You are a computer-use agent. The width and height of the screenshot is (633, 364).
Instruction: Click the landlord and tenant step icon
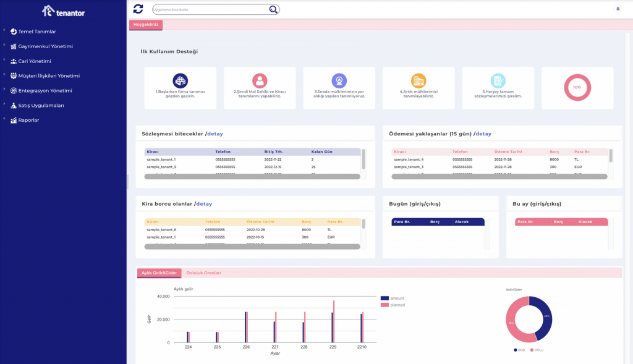point(260,80)
